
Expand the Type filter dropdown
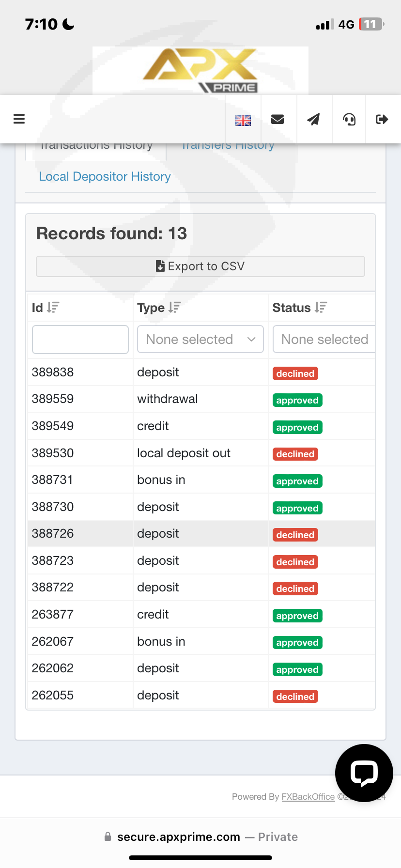[200, 339]
